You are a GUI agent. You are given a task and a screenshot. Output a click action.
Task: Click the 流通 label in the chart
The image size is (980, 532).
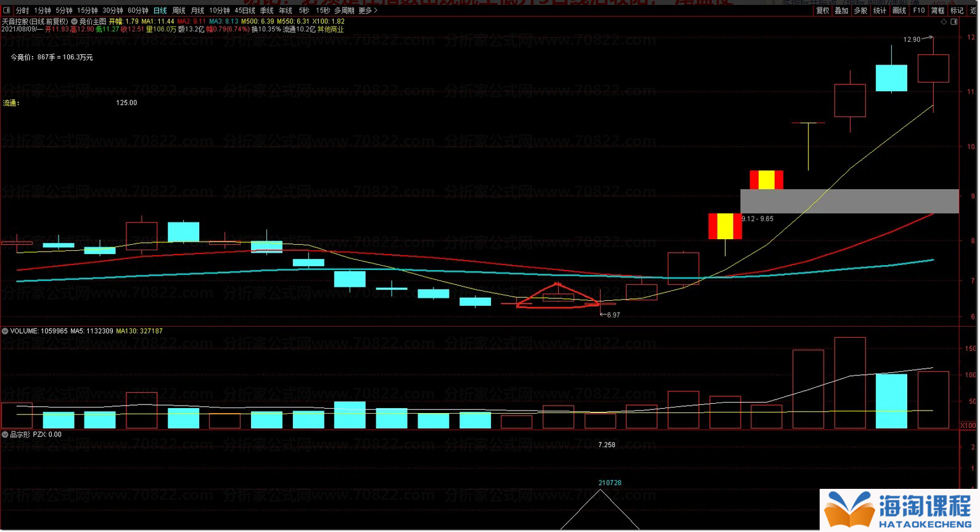11,103
